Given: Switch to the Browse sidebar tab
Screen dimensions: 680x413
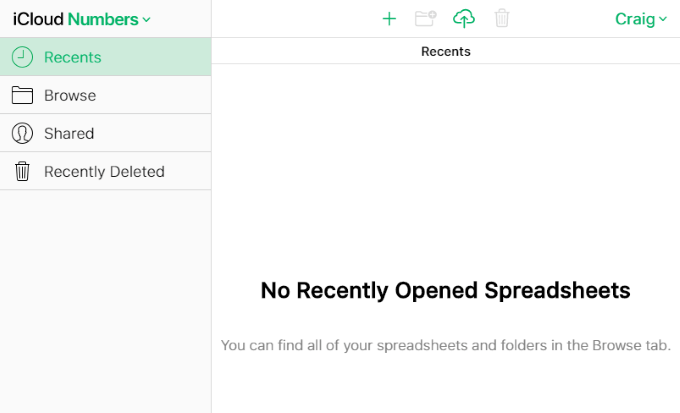Looking at the screenshot, I should click(105, 95).
